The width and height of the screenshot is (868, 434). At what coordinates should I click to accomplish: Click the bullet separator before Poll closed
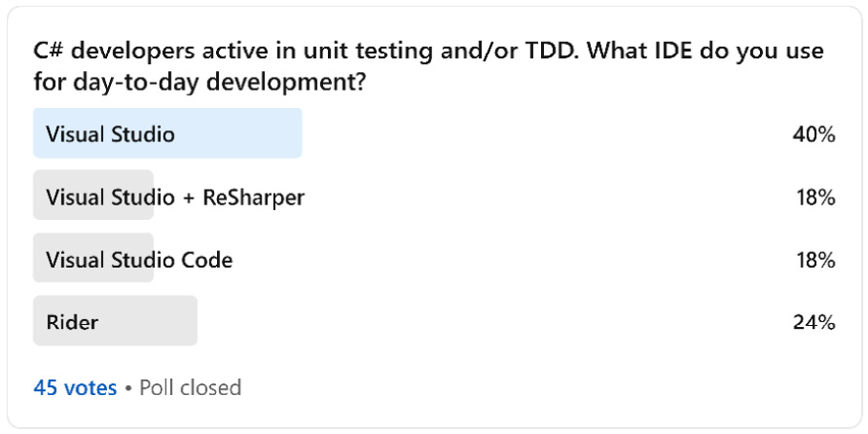click(x=128, y=388)
